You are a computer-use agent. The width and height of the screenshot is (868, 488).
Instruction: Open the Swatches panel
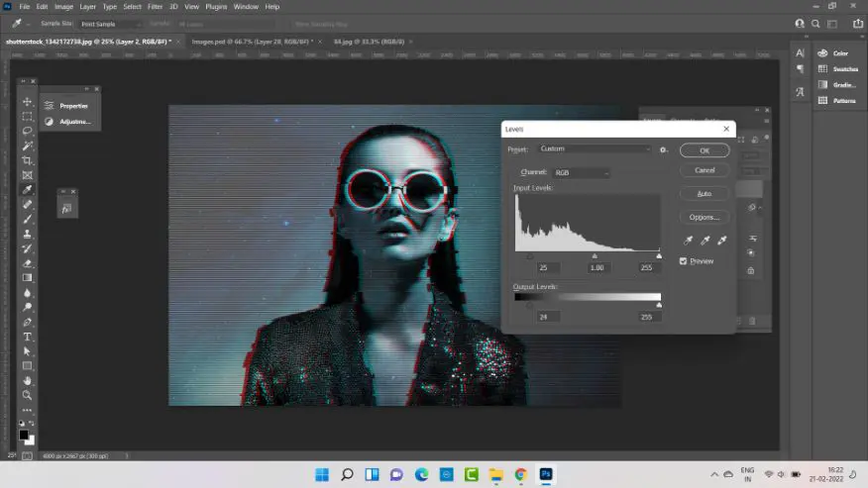tap(844, 69)
